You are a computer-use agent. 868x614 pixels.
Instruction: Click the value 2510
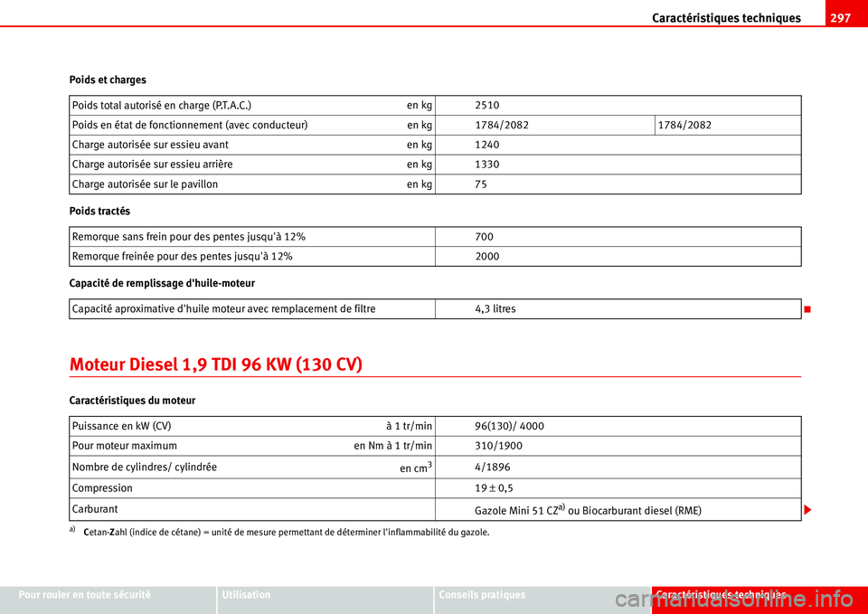click(x=487, y=105)
